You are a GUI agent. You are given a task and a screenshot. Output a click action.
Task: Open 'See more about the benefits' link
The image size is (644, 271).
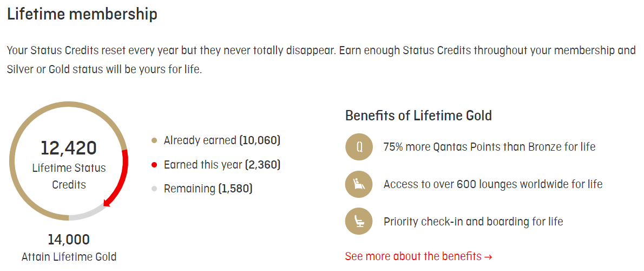(x=413, y=256)
